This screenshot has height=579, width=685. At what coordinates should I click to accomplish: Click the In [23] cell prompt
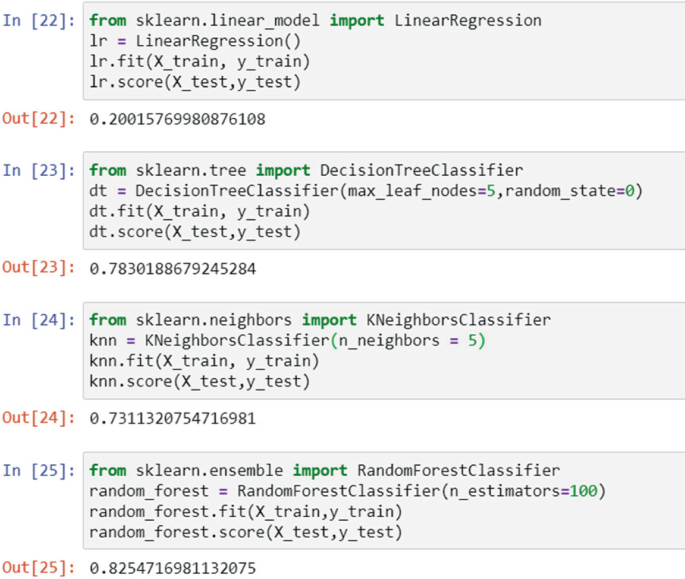click(39, 170)
